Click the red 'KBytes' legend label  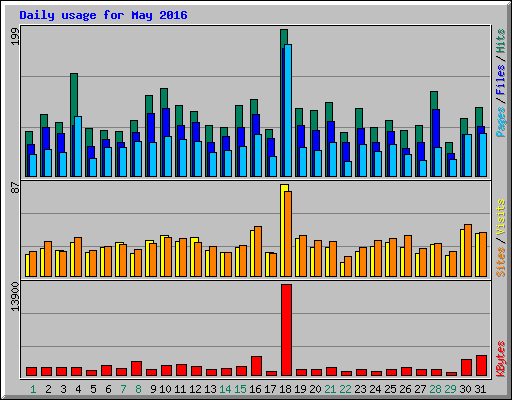500,359
